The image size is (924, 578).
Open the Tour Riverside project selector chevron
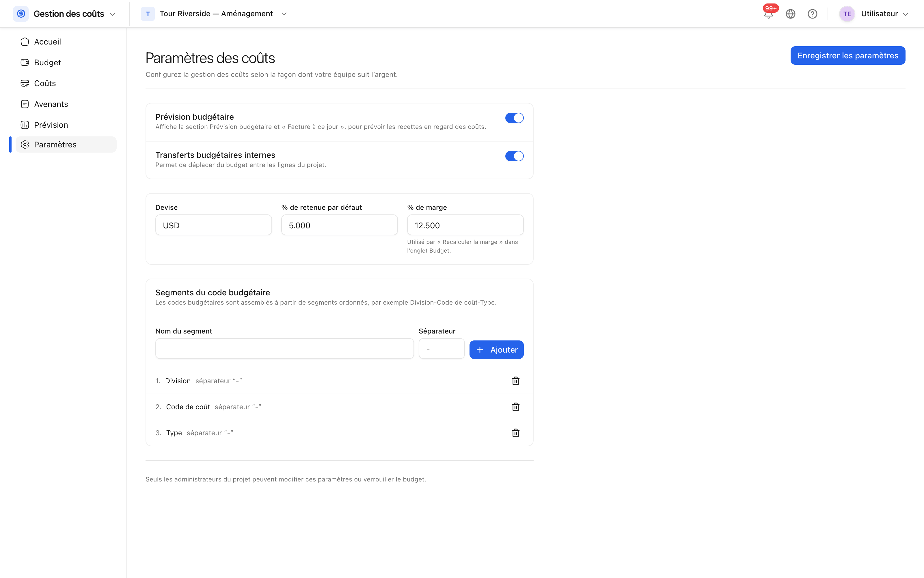(x=284, y=14)
